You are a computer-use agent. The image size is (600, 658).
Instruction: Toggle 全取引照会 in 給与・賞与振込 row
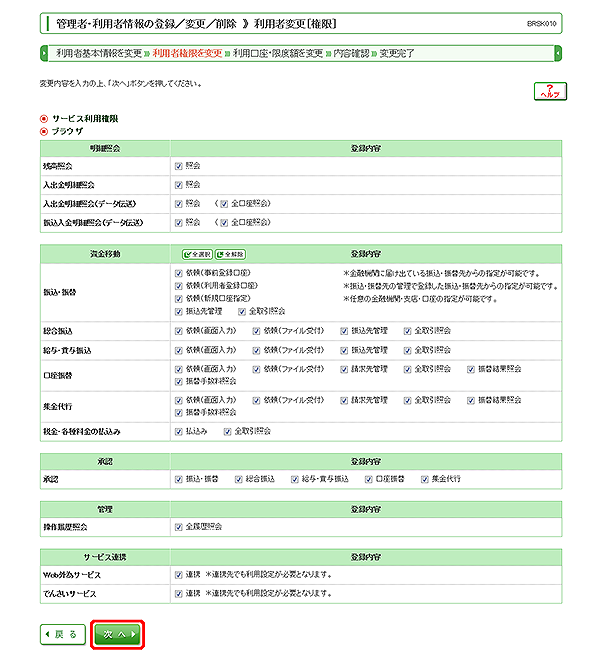(x=407, y=350)
